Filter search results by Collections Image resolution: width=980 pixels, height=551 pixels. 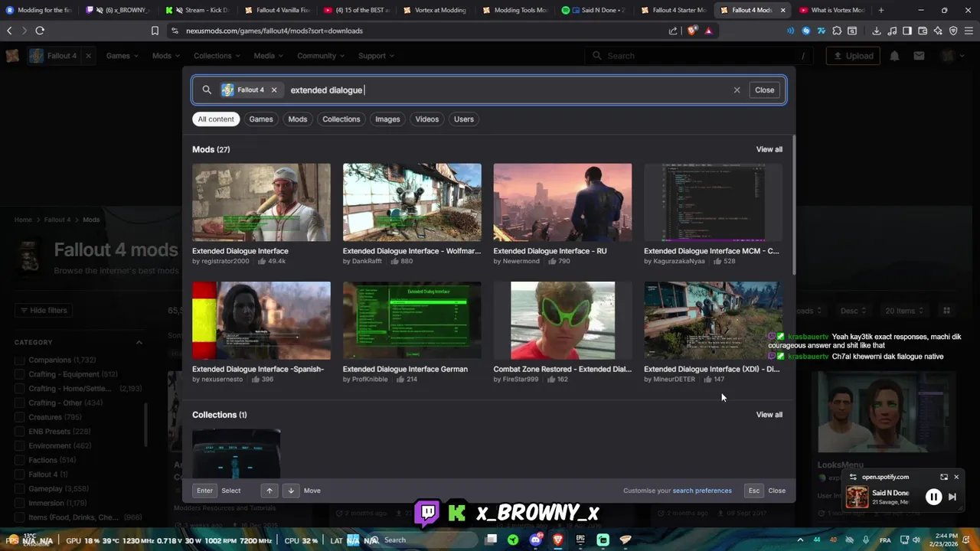pyautogui.click(x=341, y=119)
